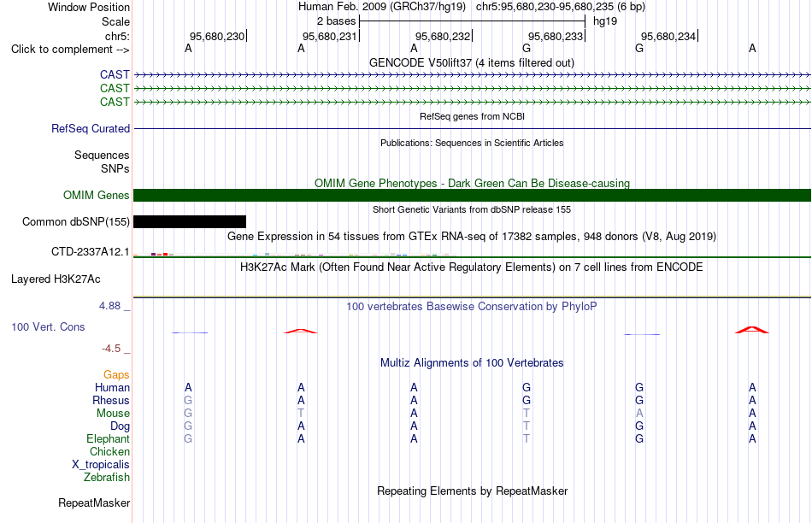The image size is (812, 523).
Task: Click the 4.88 PhyloP upper scale value
Action: pos(109,306)
